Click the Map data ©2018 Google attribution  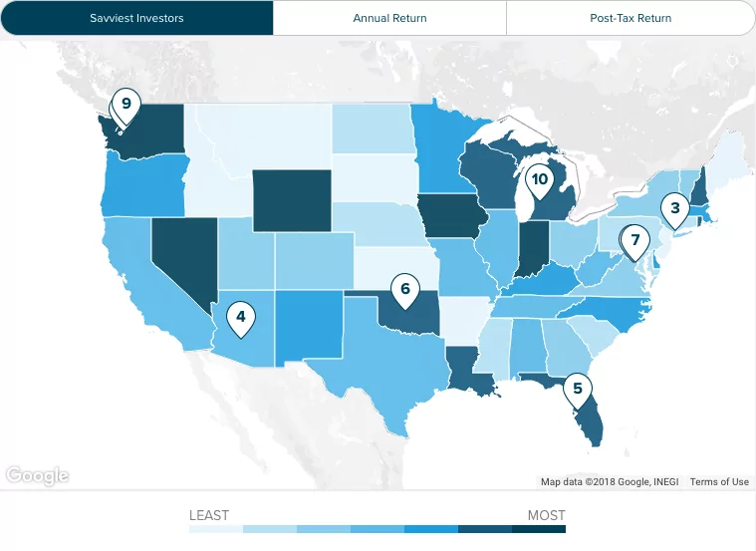click(610, 481)
